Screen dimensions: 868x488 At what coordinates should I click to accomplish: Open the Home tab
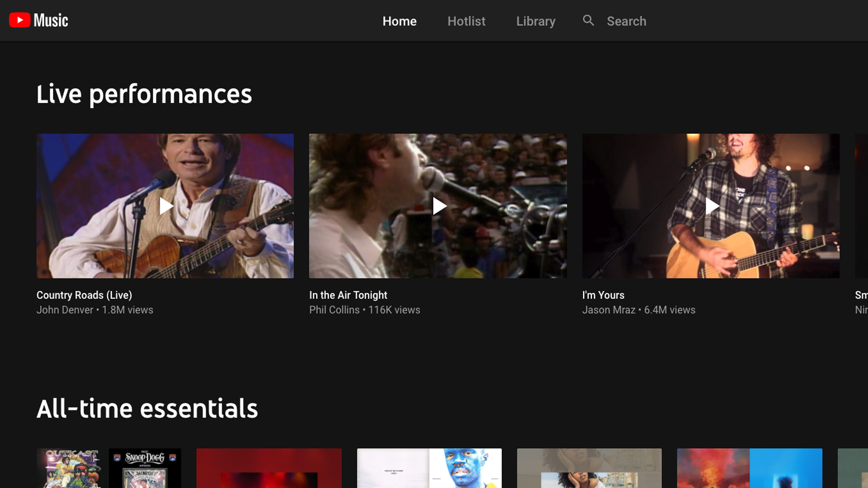[x=399, y=21]
